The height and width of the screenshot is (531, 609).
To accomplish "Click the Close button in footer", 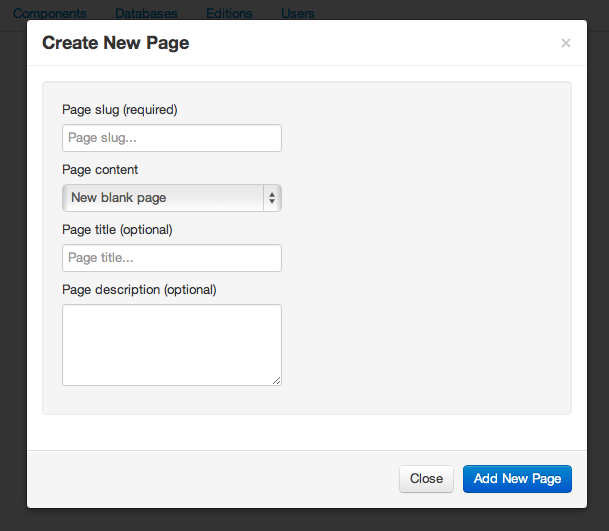I will pos(426,479).
